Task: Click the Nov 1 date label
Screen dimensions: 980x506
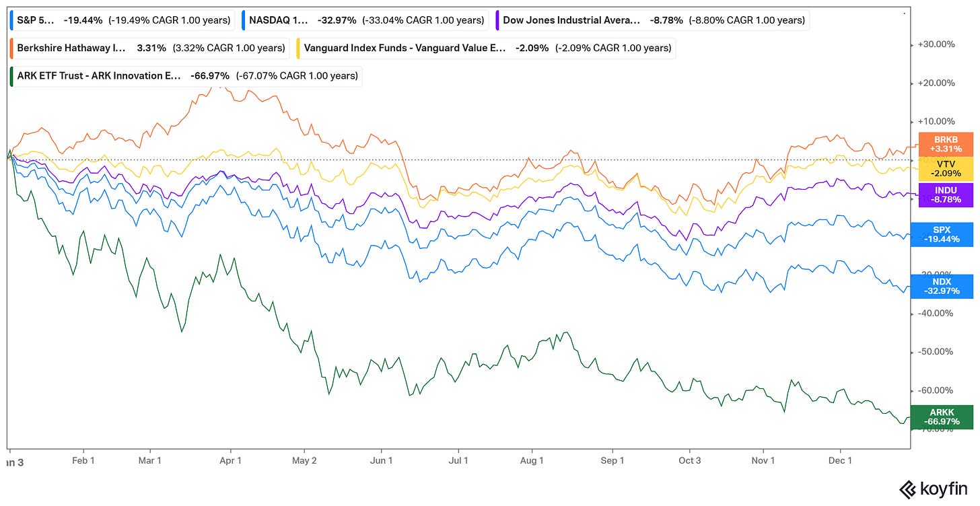Action: [x=763, y=461]
